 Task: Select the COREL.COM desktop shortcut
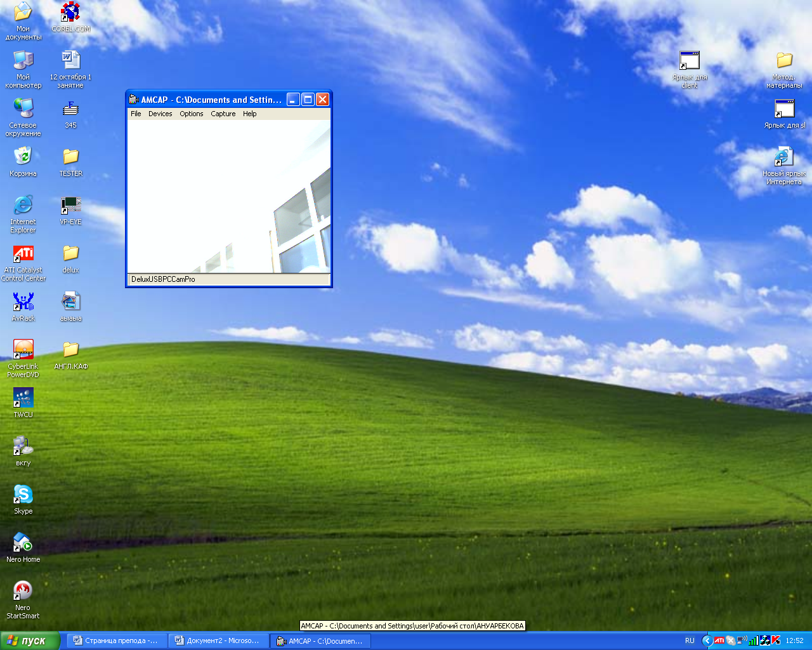70,17
